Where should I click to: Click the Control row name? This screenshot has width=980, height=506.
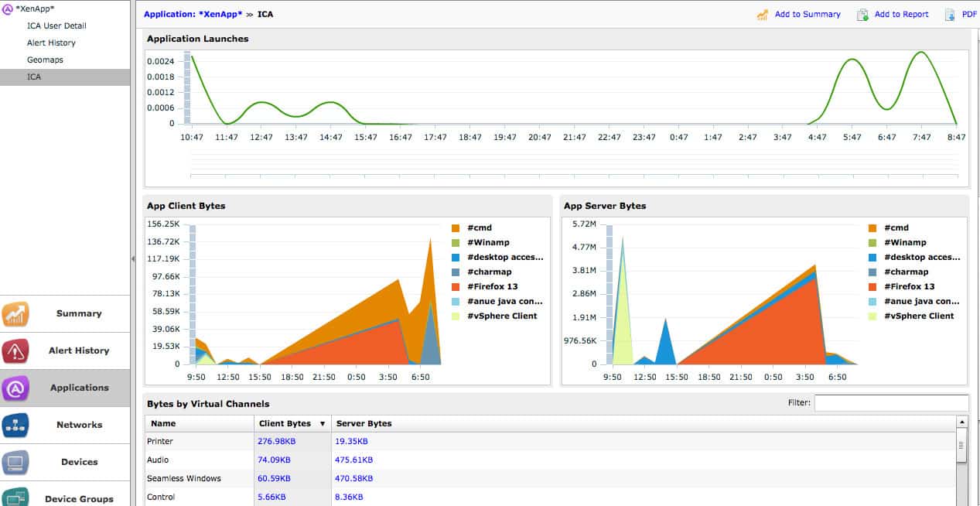tap(161, 497)
